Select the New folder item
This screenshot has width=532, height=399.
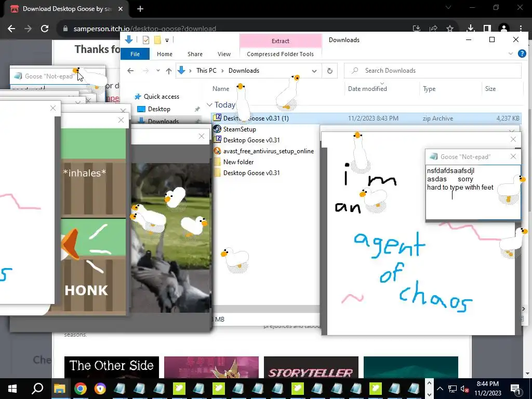click(238, 162)
